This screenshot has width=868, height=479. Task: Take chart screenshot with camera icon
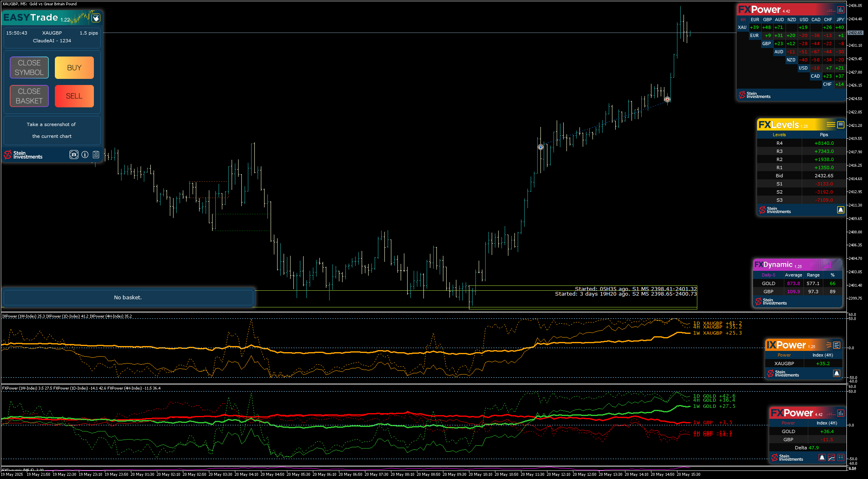74,155
